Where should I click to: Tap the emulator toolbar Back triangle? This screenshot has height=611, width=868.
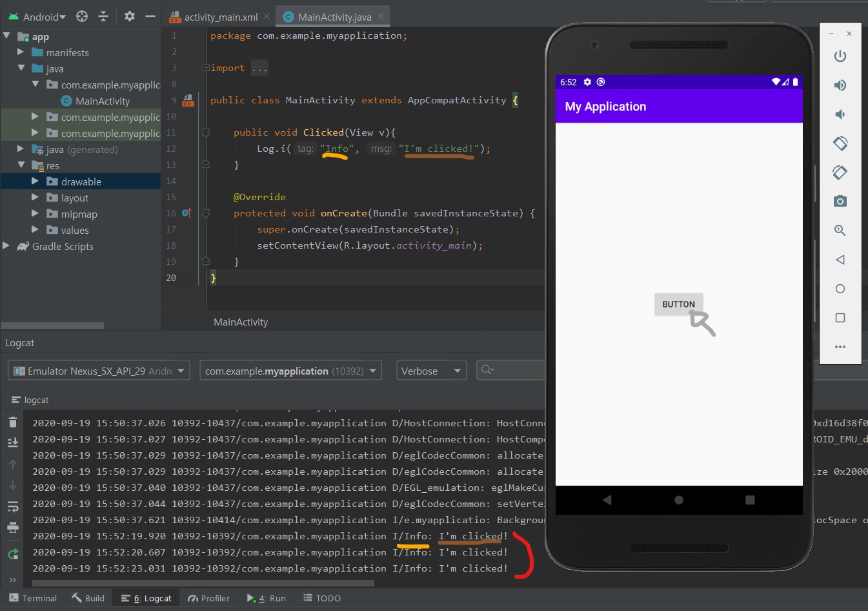coord(840,260)
